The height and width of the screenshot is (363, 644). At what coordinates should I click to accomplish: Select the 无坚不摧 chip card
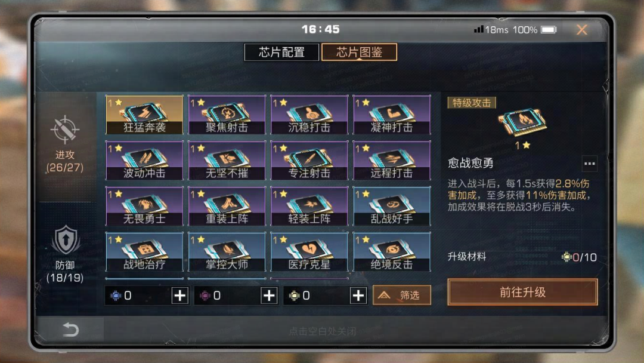[x=227, y=161]
